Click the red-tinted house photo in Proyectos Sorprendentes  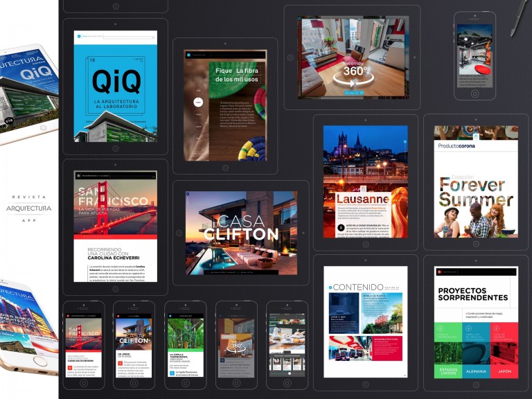point(504,353)
